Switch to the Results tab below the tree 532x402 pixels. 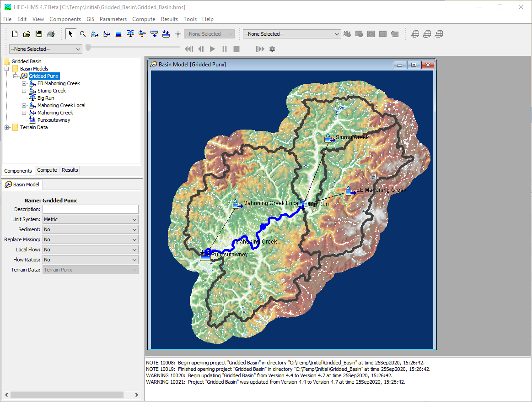tap(70, 170)
